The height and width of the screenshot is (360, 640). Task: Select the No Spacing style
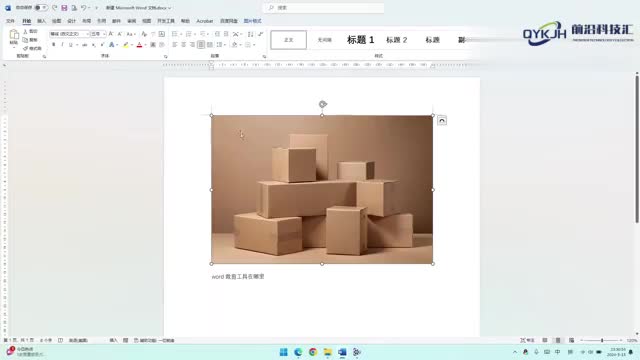point(324,40)
